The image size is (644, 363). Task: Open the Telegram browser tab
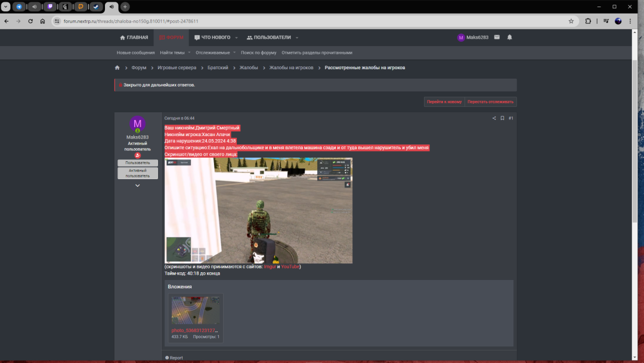[19, 7]
